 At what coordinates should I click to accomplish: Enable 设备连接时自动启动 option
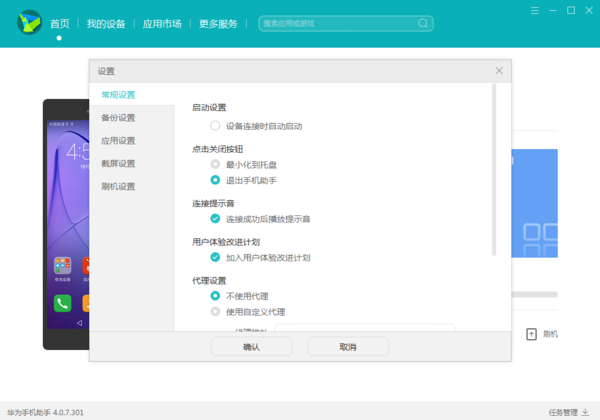pyautogui.click(x=215, y=126)
